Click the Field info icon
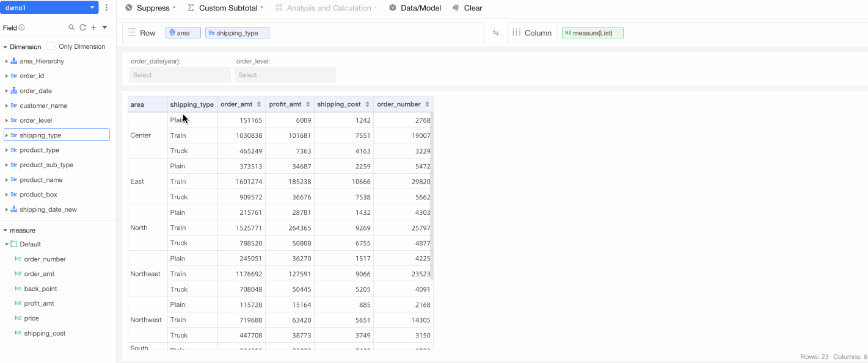This screenshot has width=868, height=363. click(22, 27)
